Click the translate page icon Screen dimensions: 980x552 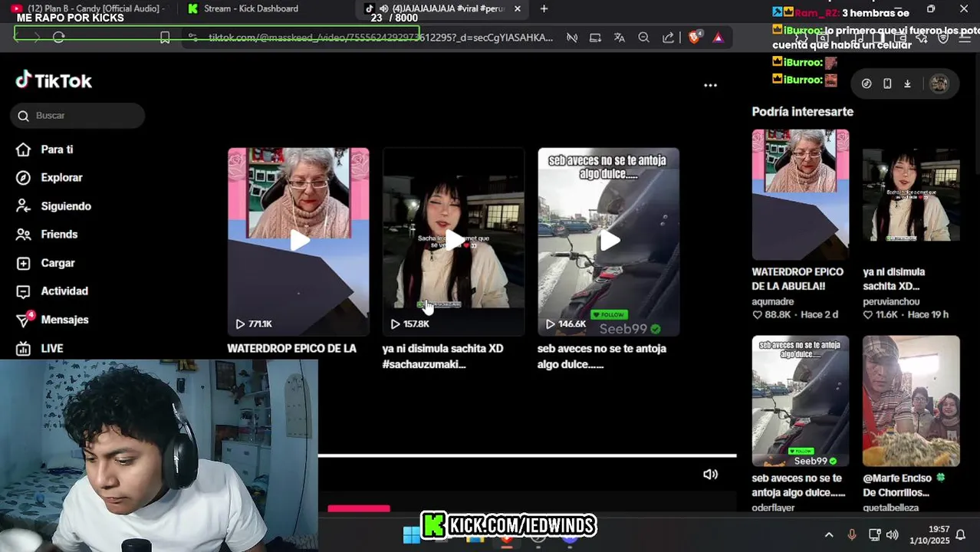(619, 37)
